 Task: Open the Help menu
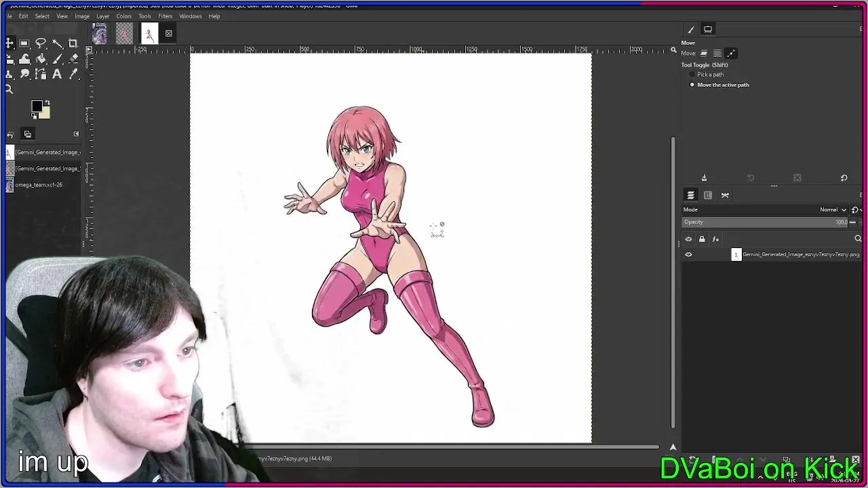point(214,16)
